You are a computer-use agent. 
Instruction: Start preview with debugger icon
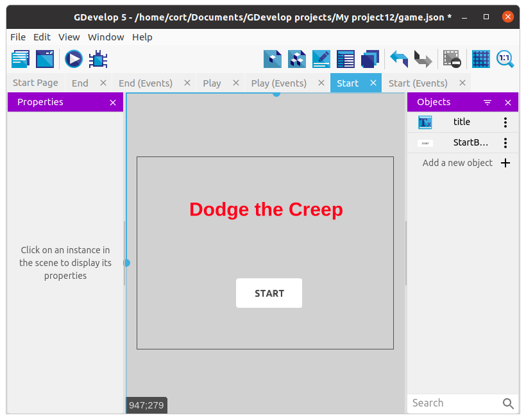point(98,59)
